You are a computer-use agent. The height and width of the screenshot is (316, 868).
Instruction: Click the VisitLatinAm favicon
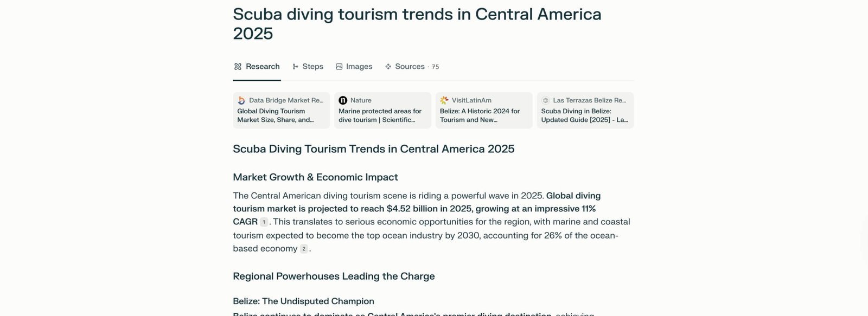pyautogui.click(x=444, y=100)
